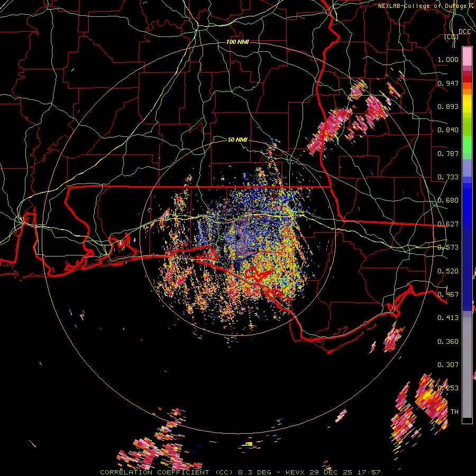Click the 1.000 color scale value

(448, 59)
